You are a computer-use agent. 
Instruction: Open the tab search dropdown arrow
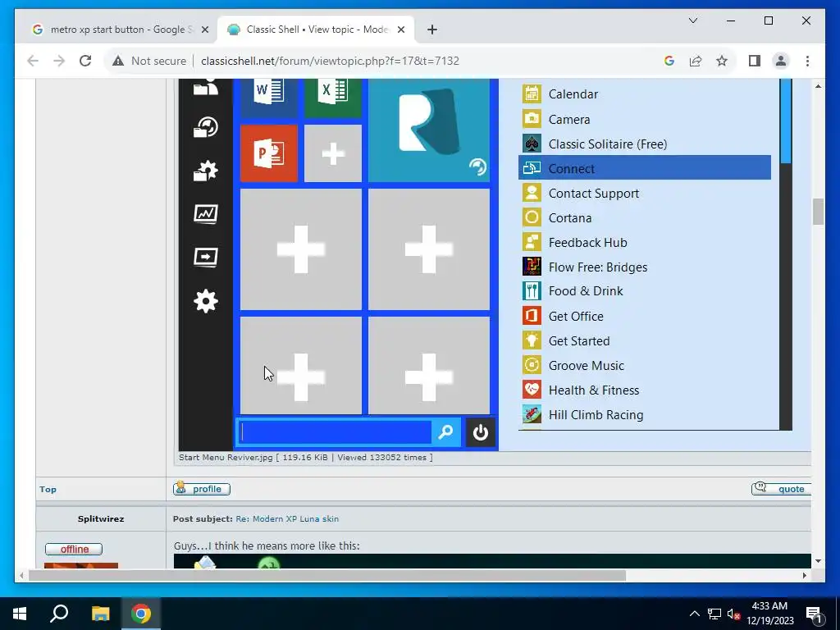coord(692,21)
